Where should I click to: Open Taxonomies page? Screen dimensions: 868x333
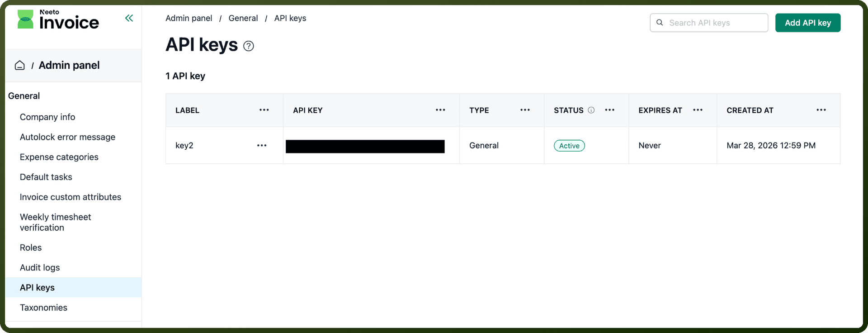43,308
